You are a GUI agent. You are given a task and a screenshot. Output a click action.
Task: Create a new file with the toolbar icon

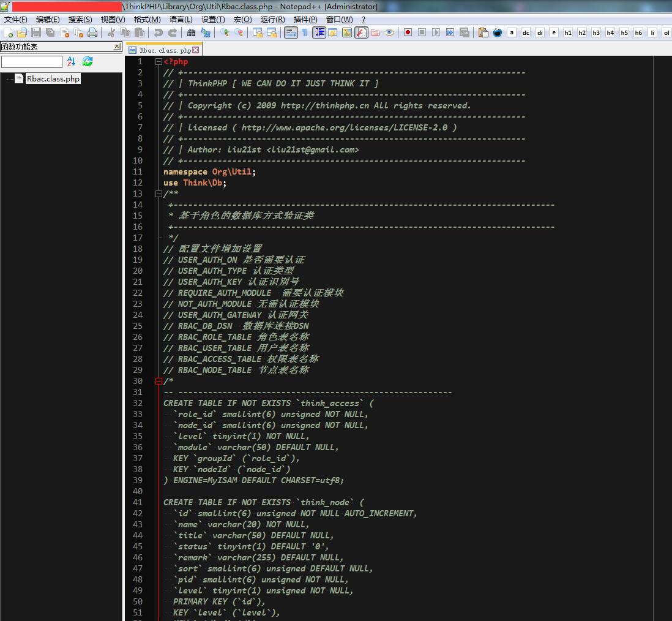point(8,32)
